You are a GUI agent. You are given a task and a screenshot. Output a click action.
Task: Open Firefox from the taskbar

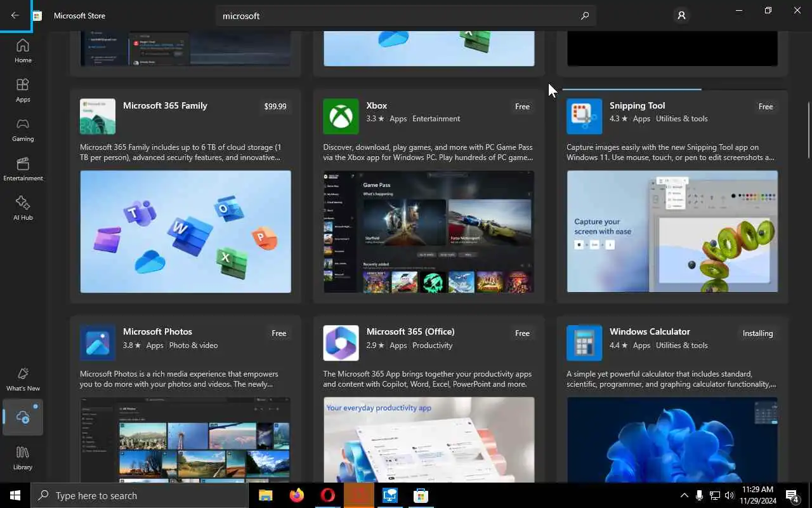click(296, 495)
